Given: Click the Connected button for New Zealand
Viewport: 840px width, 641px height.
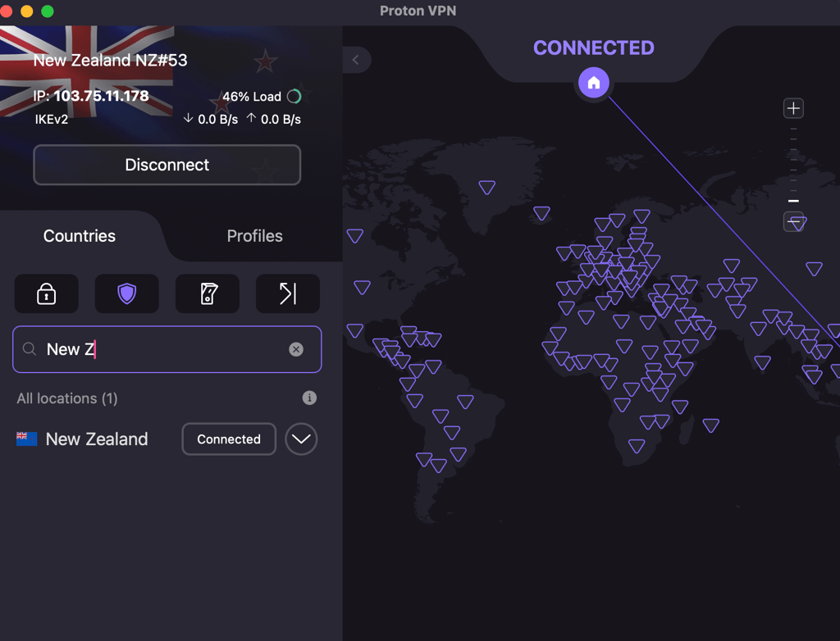Looking at the screenshot, I should (x=229, y=439).
